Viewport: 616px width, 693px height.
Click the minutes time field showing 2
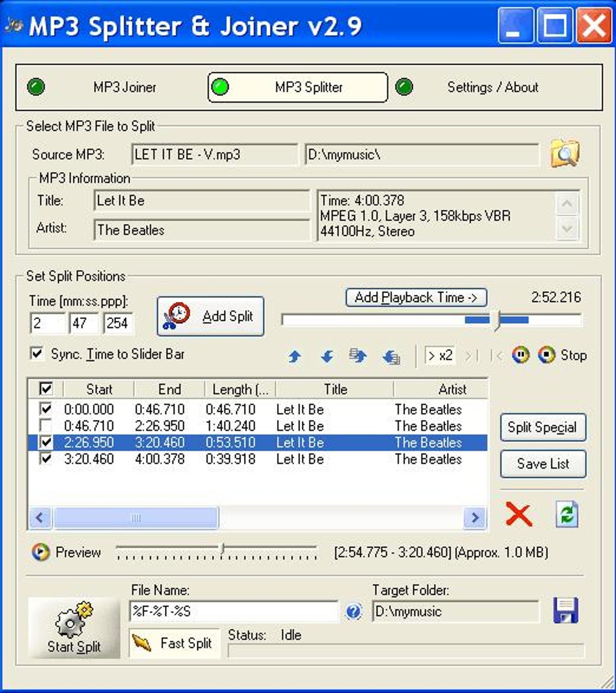coord(47,323)
